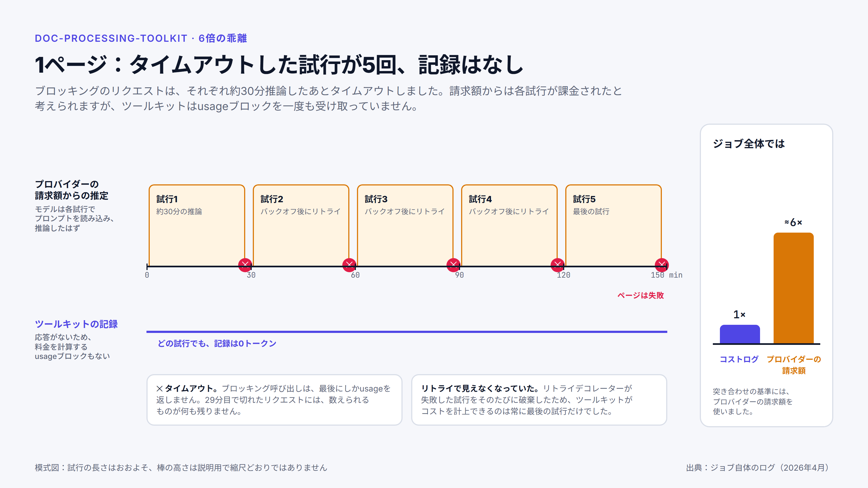Click the red X marker at 120 min

(557, 265)
